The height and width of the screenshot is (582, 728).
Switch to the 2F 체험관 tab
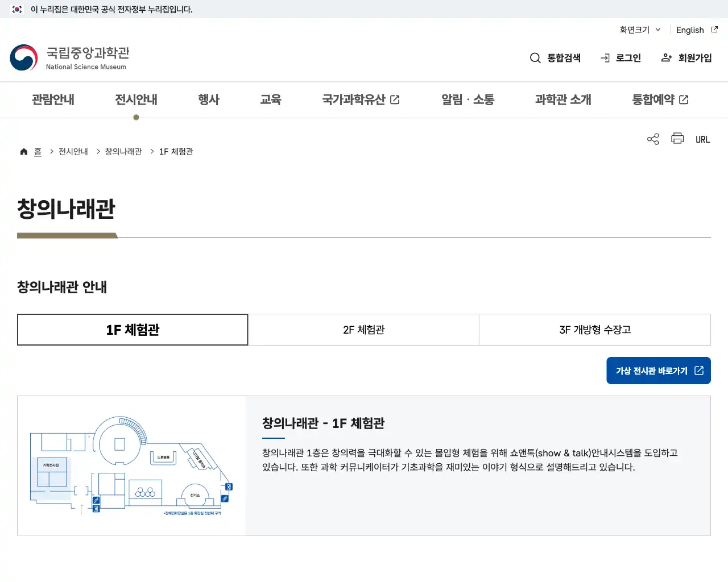coord(363,330)
